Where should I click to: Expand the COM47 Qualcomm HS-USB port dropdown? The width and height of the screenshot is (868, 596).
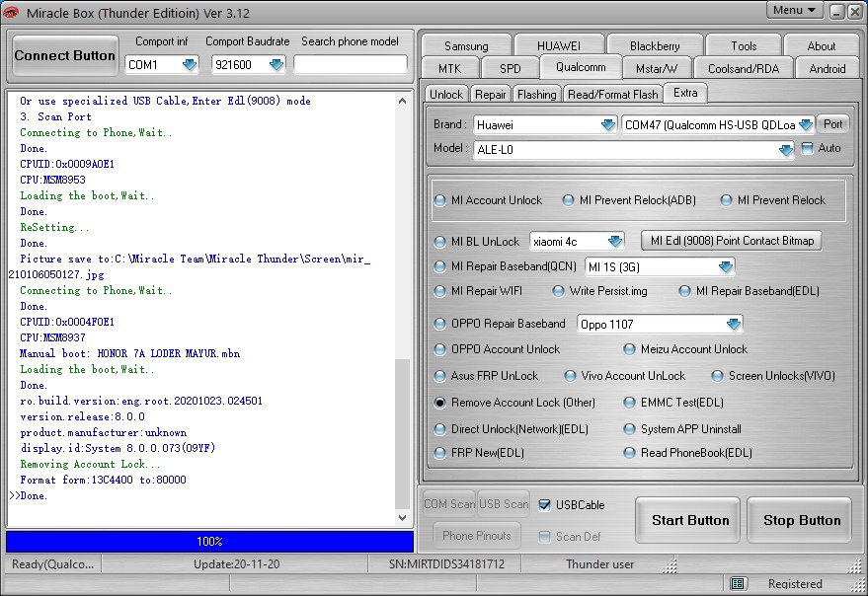coord(806,125)
